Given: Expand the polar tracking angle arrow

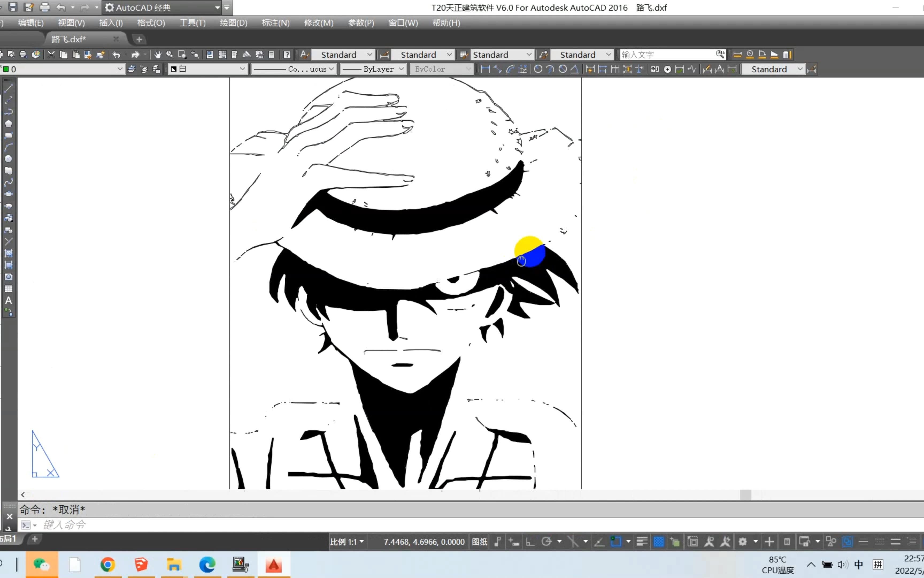Looking at the screenshot, I should [559, 542].
